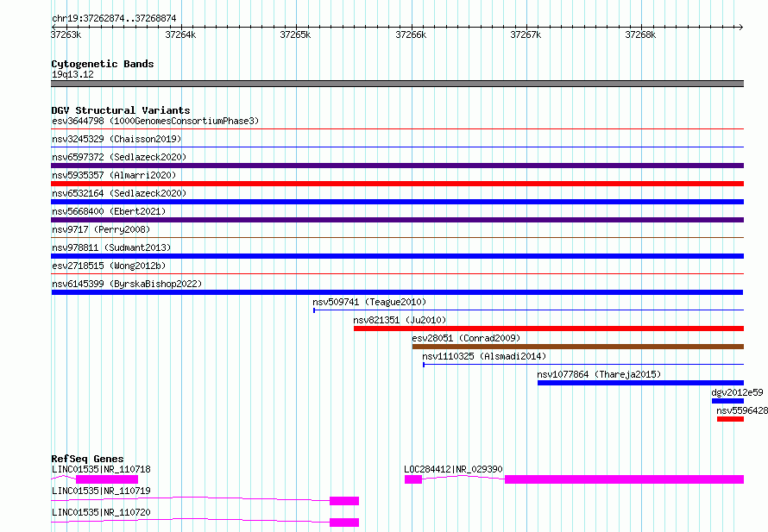Click the blue bar under nsv6145399

397,292
